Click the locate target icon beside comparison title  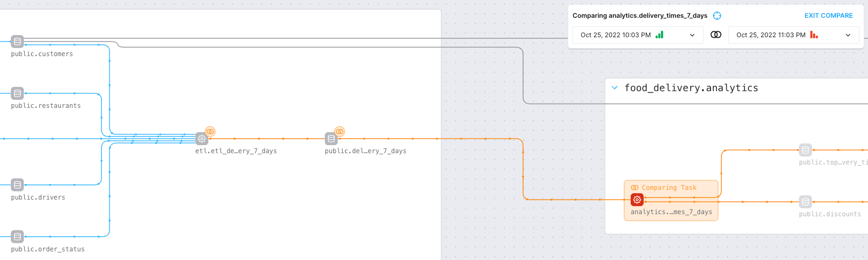click(x=717, y=16)
